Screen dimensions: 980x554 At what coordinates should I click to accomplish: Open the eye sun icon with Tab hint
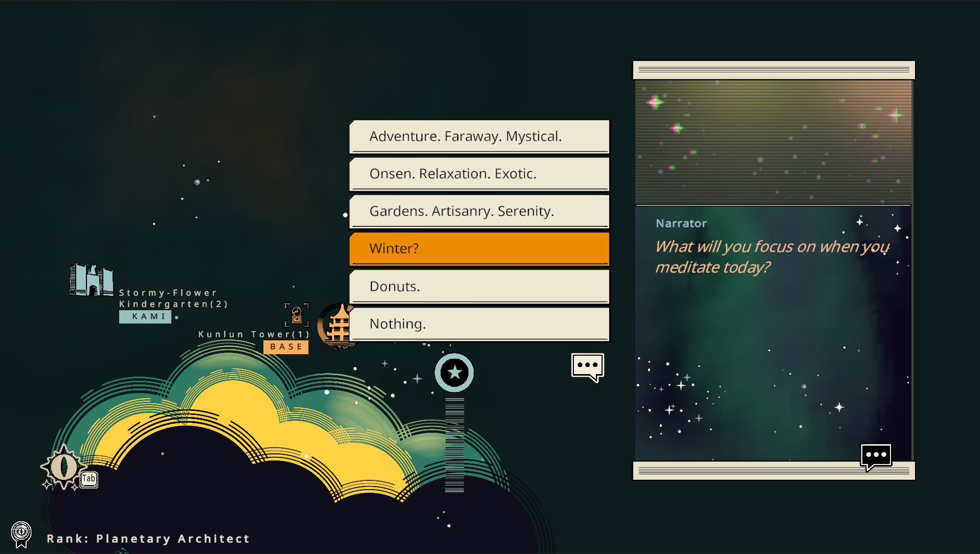[x=63, y=467]
